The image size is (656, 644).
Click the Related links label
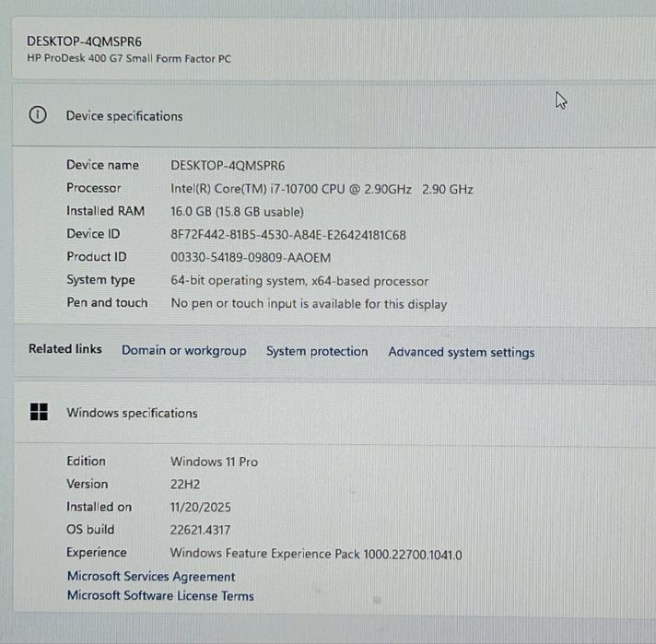(x=65, y=348)
